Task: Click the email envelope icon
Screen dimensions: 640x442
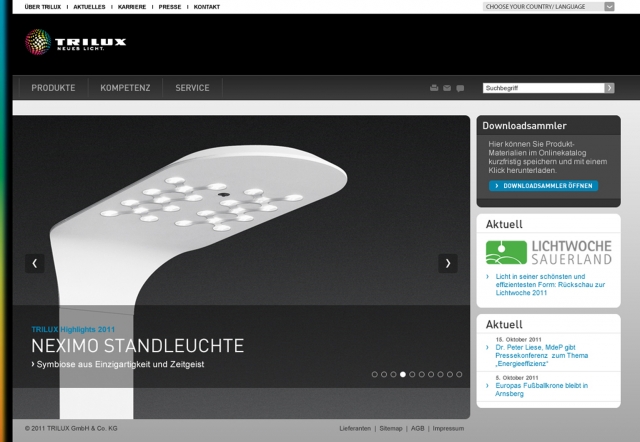Action: tap(447, 88)
